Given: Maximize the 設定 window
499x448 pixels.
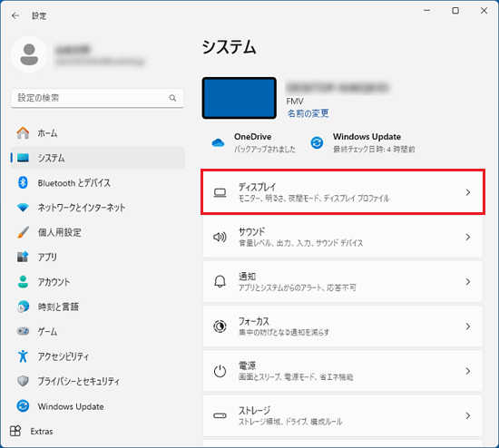Looking at the screenshot, I should coord(455,11).
